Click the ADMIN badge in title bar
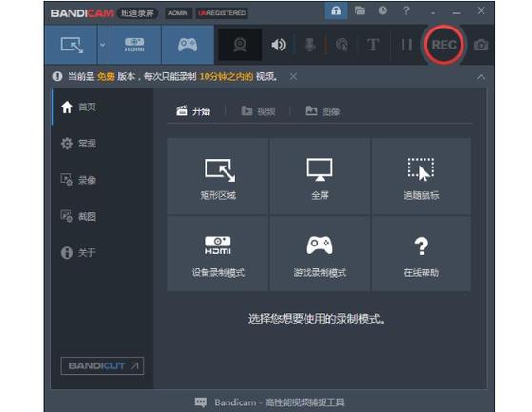532x412 pixels. click(179, 13)
